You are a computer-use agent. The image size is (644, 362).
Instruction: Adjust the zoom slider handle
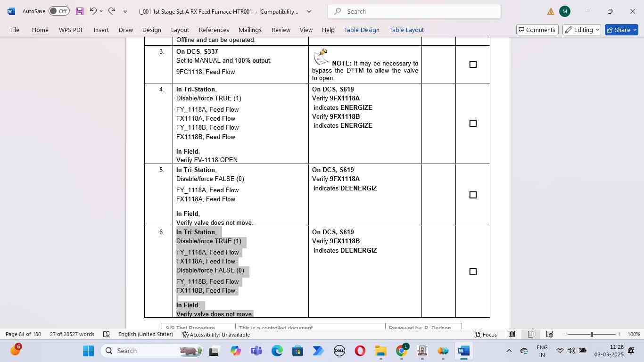tap(592, 334)
